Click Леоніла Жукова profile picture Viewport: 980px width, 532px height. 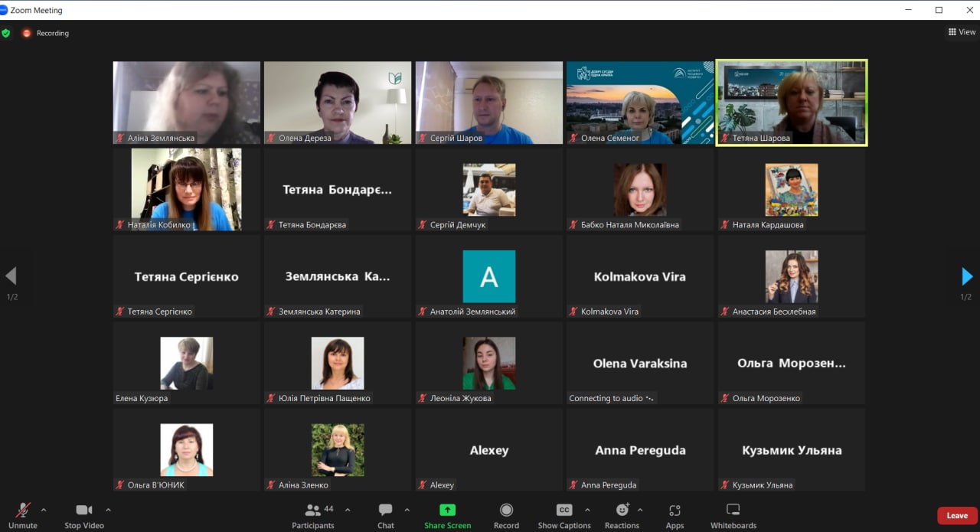[x=489, y=363]
